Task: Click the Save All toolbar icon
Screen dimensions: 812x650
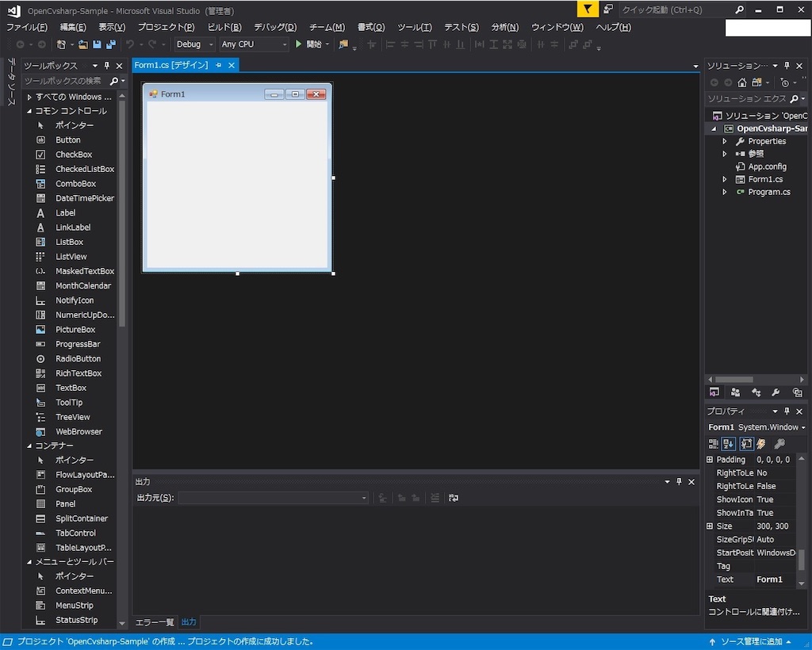Action: pyautogui.click(x=110, y=44)
